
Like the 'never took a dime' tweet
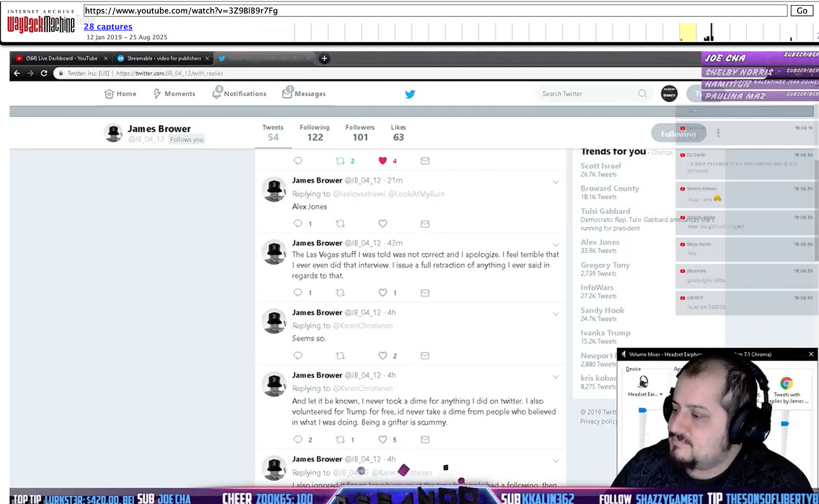click(382, 439)
